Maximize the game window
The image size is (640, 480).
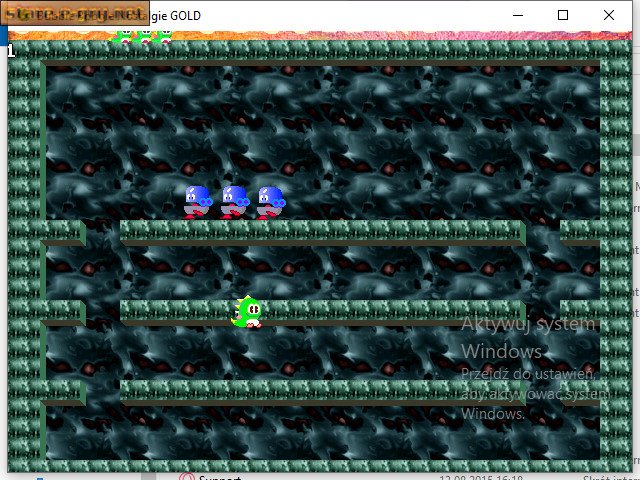pos(563,16)
